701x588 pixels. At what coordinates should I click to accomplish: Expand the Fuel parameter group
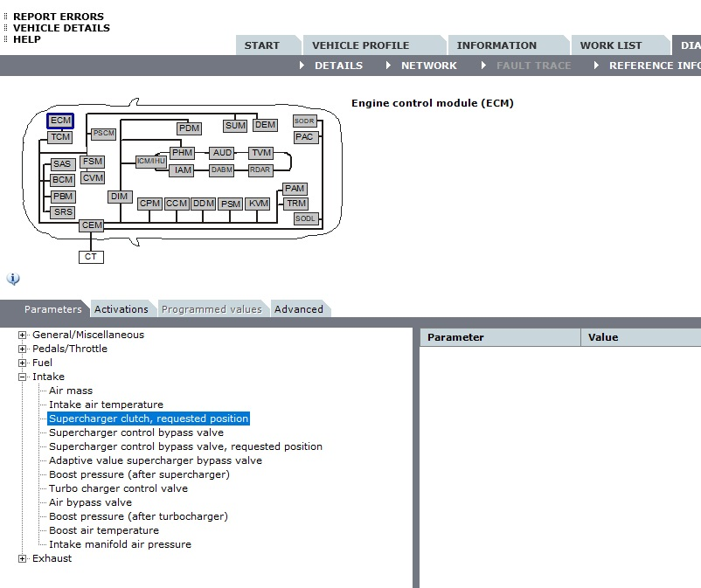[23, 363]
